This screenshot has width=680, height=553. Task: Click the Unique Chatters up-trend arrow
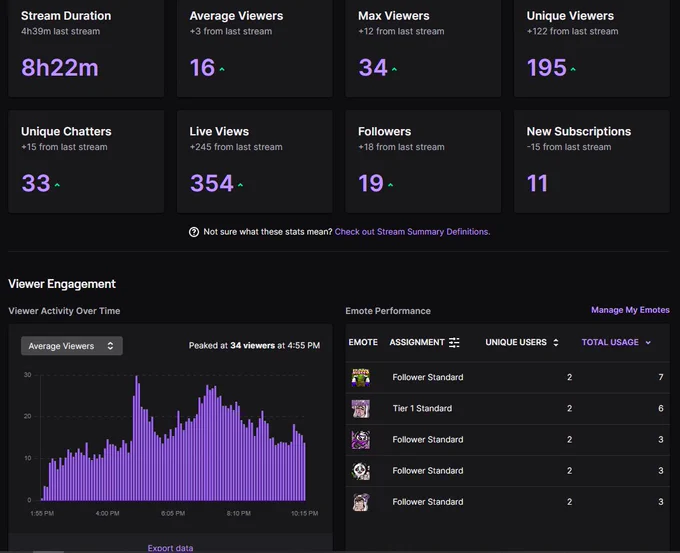[x=57, y=185]
